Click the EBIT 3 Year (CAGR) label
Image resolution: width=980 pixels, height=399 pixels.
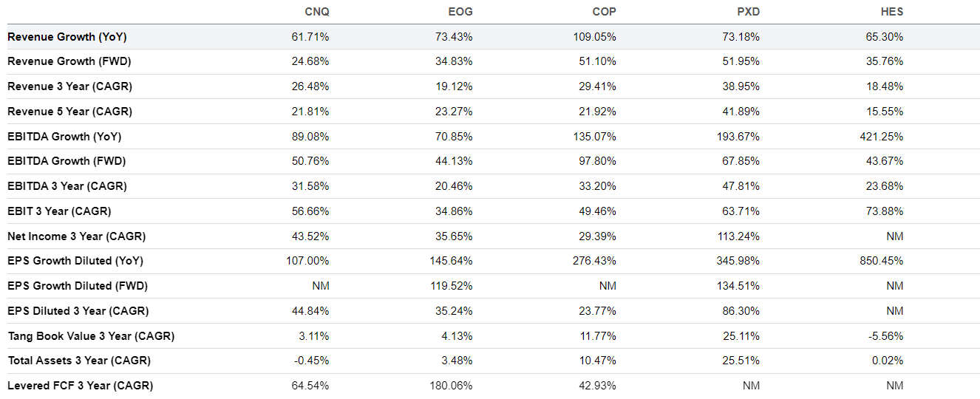coord(59,211)
